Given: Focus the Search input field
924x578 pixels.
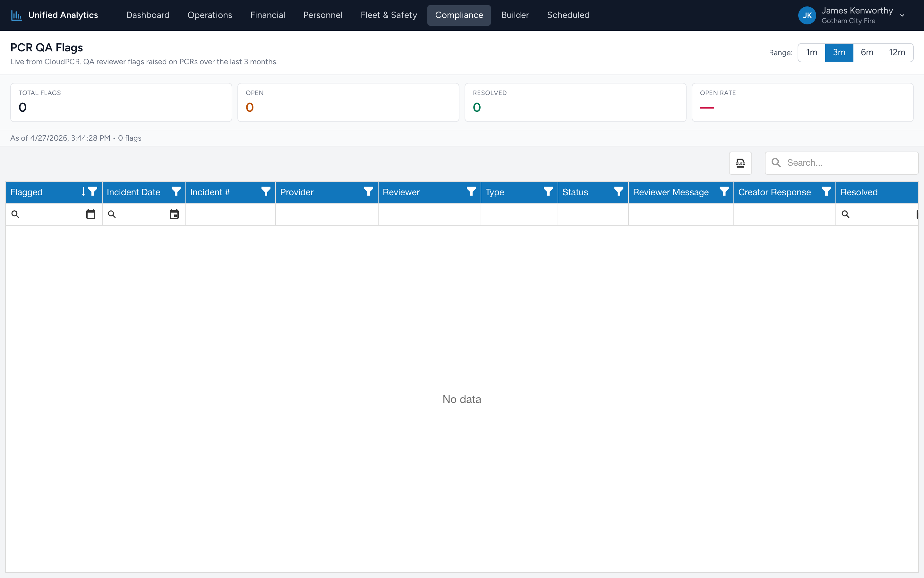Looking at the screenshot, I should tap(842, 163).
